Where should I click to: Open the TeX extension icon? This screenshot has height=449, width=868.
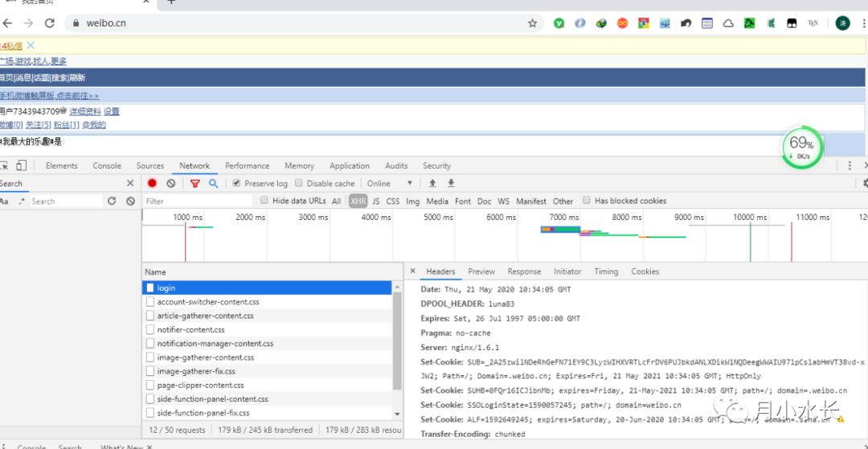pos(813,23)
